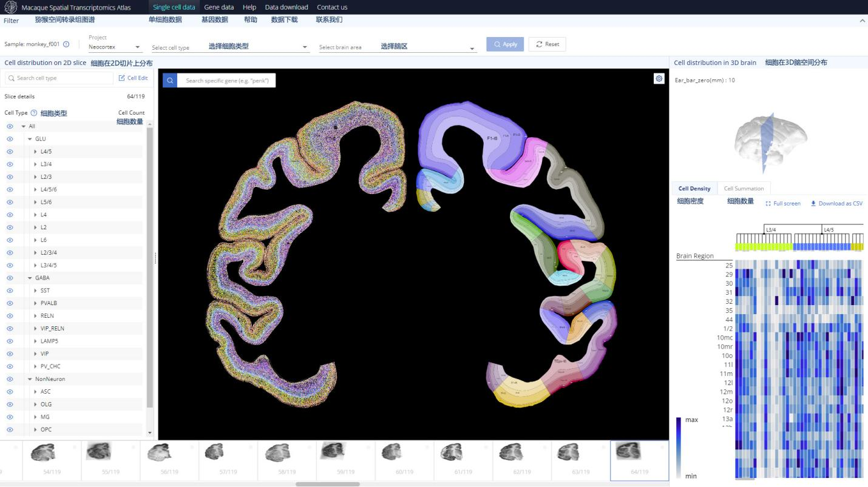868x487 pixels.
Task: Click the Macaque atlas logo icon
Action: (x=10, y=7)
